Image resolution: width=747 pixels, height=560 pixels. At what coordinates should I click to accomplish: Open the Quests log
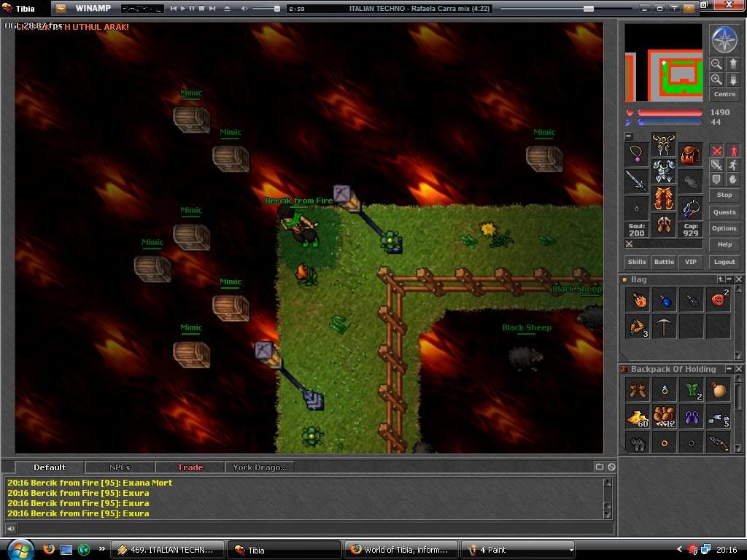pyautogui.click(x=724, y=212)
